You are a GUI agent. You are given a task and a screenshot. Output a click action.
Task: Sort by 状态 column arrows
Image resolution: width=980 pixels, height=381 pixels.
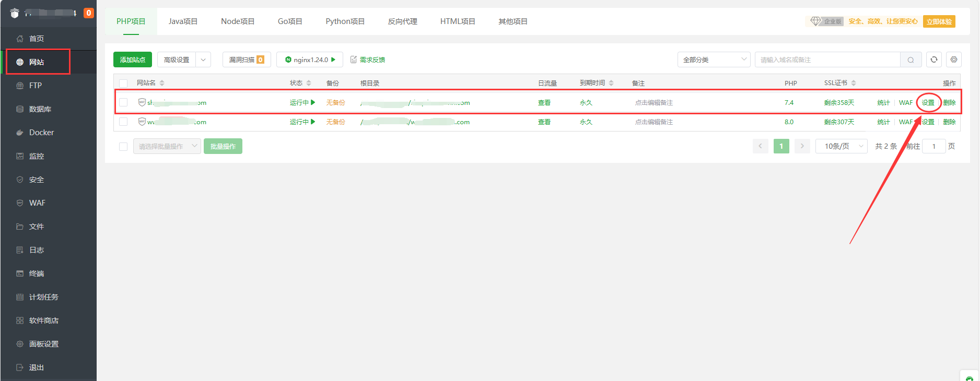coord(309,83)
